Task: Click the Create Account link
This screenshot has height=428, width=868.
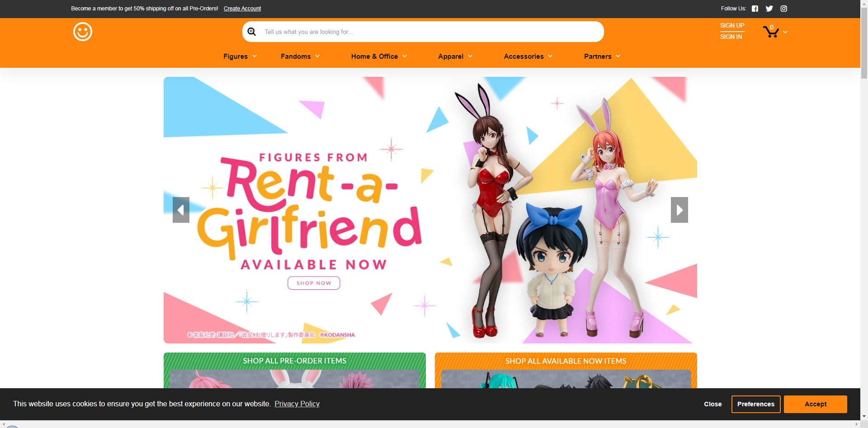Action: click(x=242, y=9)
